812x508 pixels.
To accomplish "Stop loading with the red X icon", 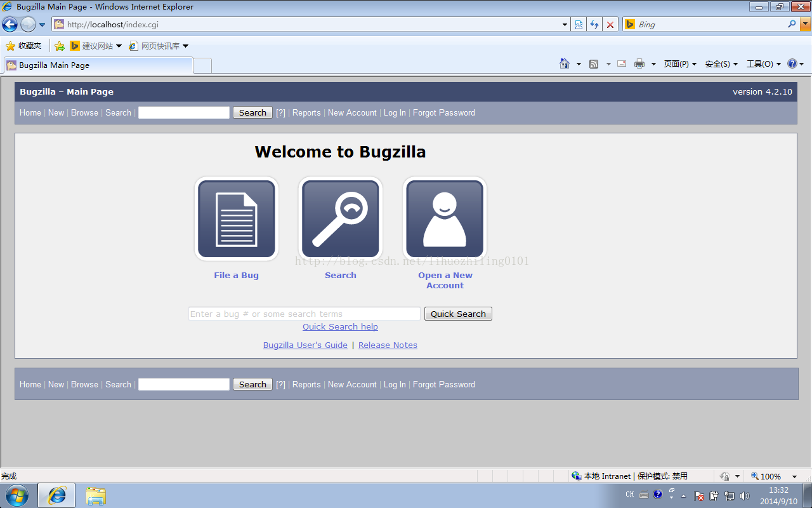I will click(610, 25).
